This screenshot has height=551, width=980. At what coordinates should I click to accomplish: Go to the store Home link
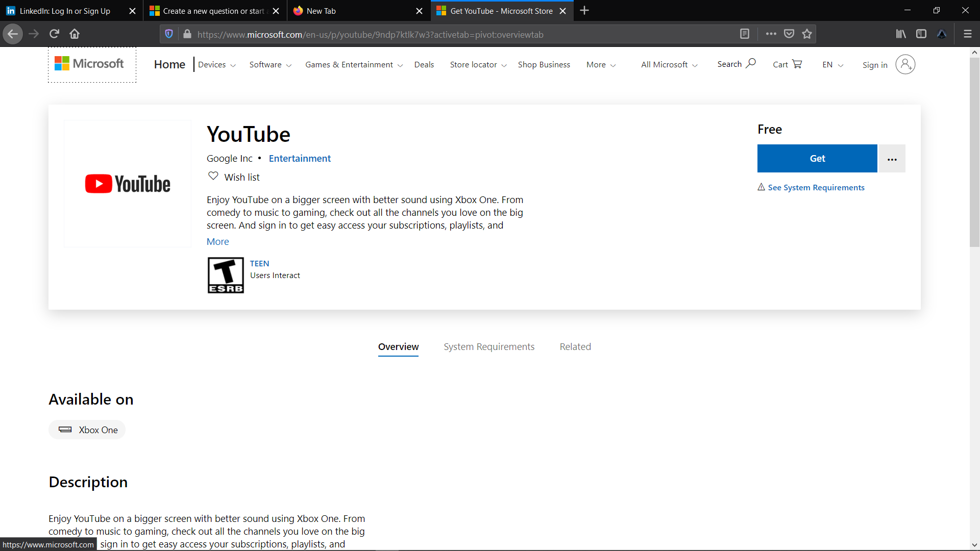coord(169,64)
